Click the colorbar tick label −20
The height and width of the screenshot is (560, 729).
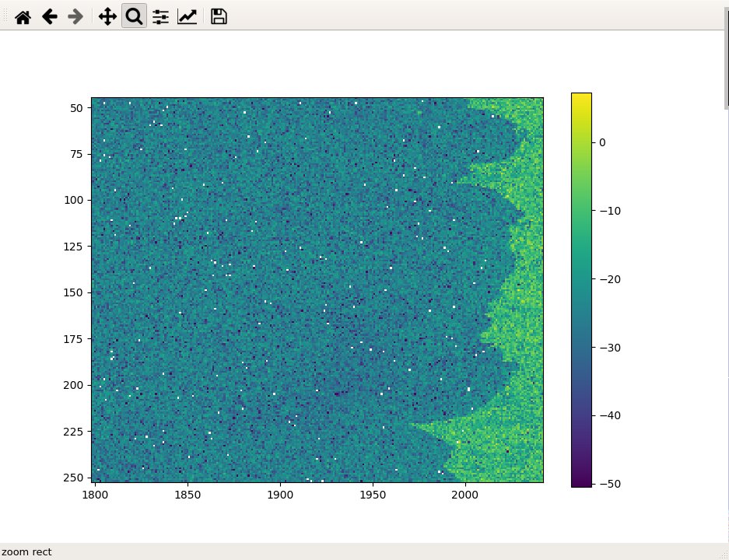pos(610,279)
